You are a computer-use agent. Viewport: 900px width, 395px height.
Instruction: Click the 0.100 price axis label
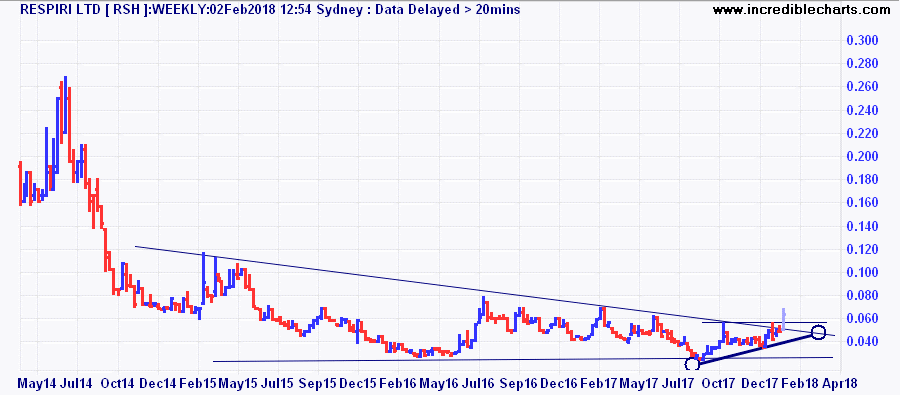(x=863, y=272)
